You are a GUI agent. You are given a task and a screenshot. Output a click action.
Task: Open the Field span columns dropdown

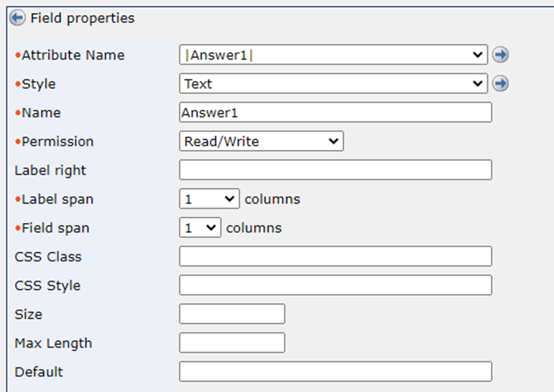click(200, 228)
